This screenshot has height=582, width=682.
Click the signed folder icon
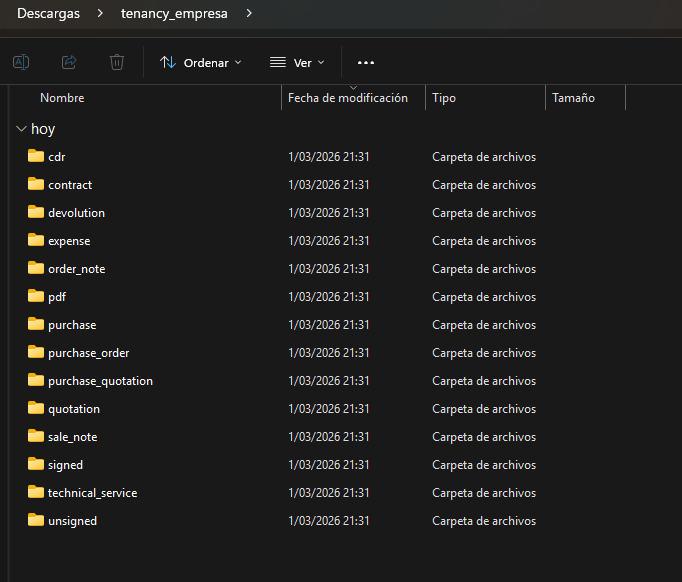(x=36, y=464)
